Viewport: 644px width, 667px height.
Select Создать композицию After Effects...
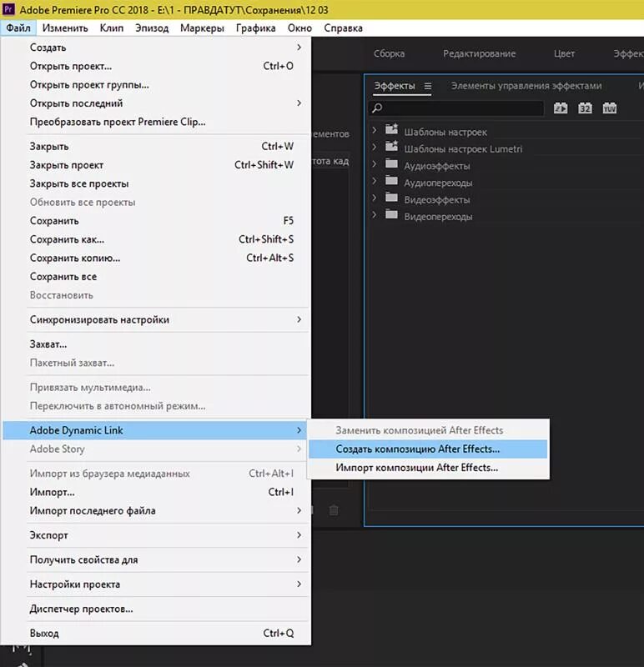click(x=428, y=449)
